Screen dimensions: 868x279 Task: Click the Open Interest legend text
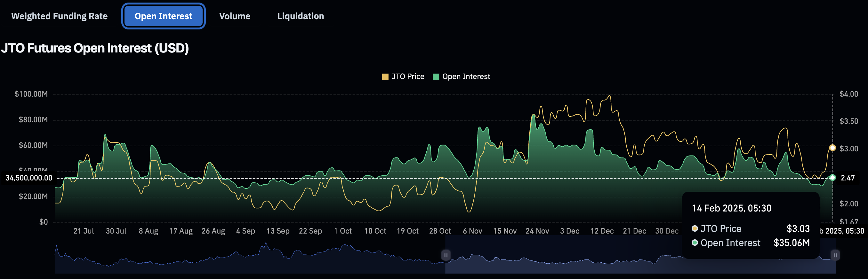(466, 77)
